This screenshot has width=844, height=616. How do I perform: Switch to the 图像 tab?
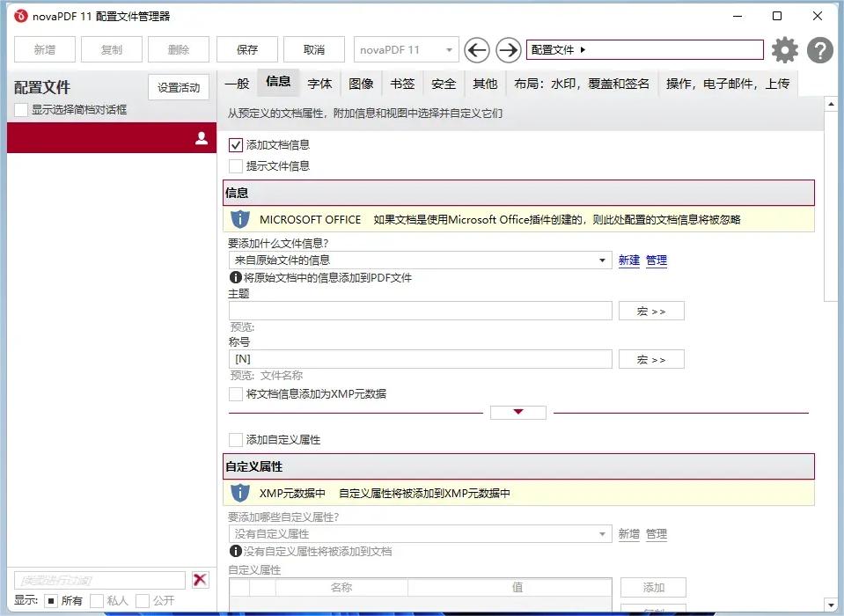coord(361,84)
